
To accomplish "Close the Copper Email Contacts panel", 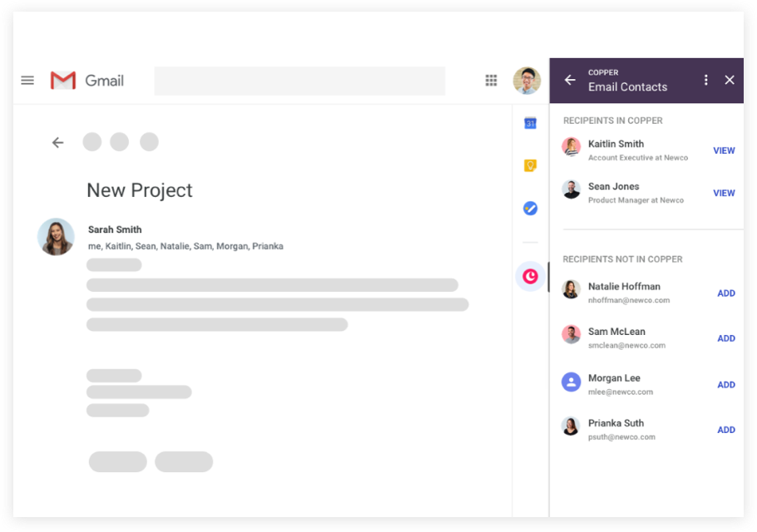I will [730, 80].
